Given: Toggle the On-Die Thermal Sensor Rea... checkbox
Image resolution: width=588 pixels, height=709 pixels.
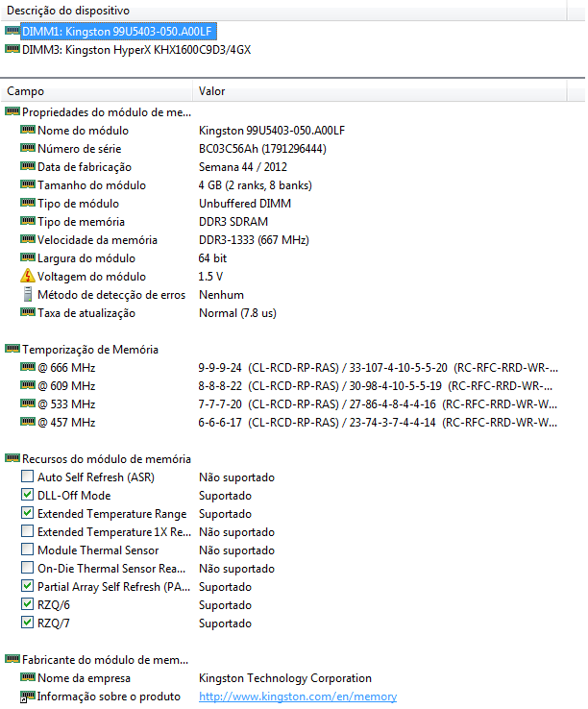Looking at the screenshot, I should click(x=27, y=568).
